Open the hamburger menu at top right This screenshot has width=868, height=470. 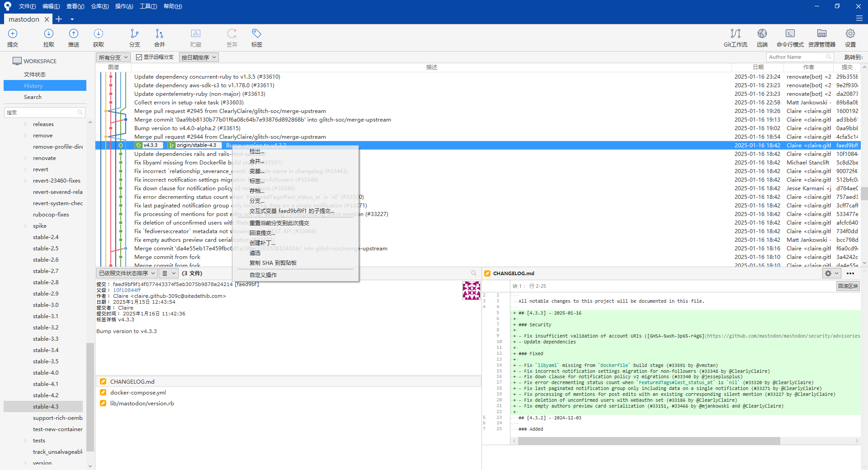(x=859, y=19)
